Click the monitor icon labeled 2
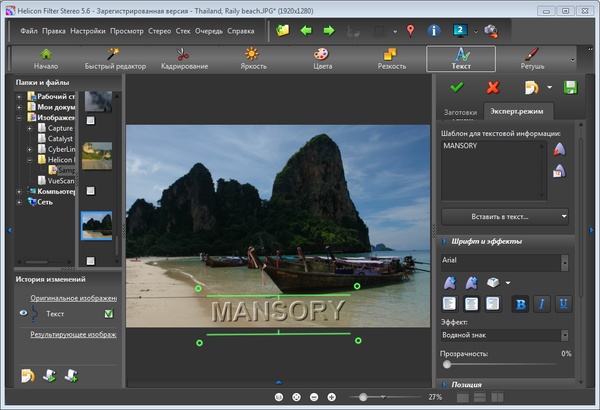 point(460,30)
